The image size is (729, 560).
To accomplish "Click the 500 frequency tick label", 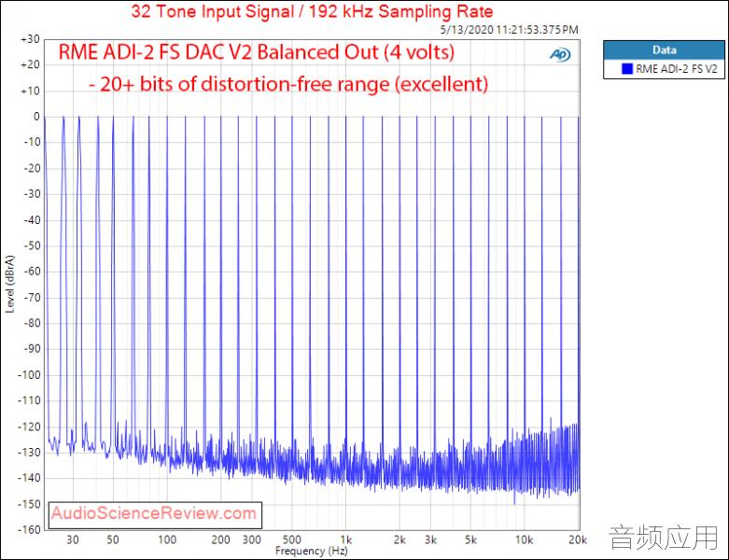I will (x=292, y=540).
